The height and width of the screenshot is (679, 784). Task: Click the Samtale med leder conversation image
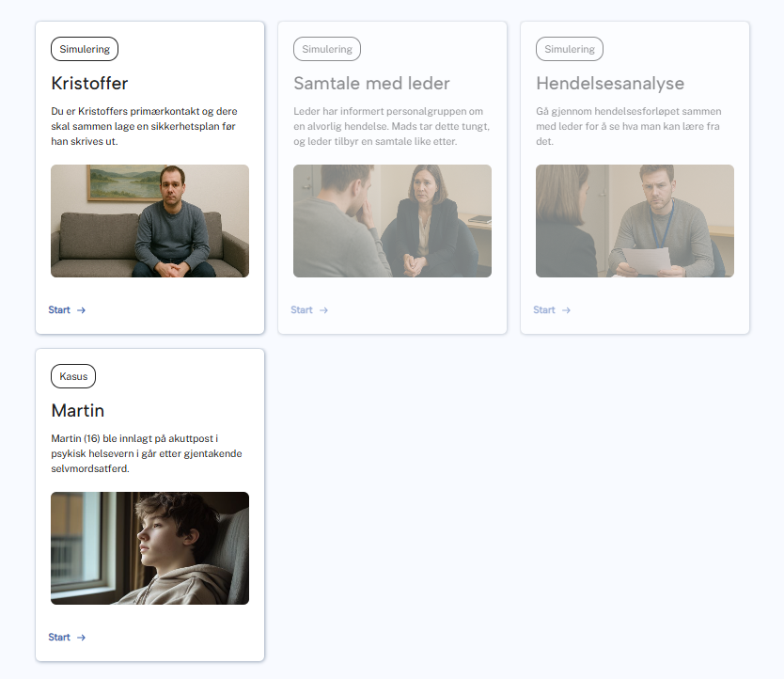[x=392, y=221]
